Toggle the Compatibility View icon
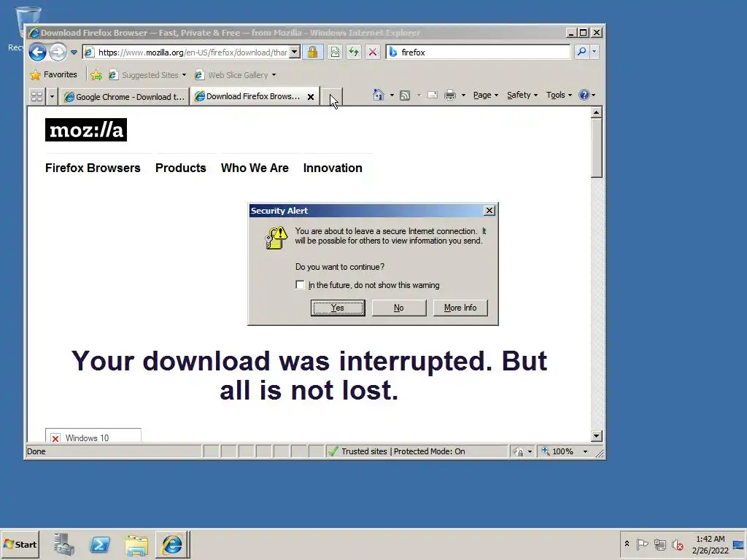Viewport: 747px width, 560px height. (335, 52)
